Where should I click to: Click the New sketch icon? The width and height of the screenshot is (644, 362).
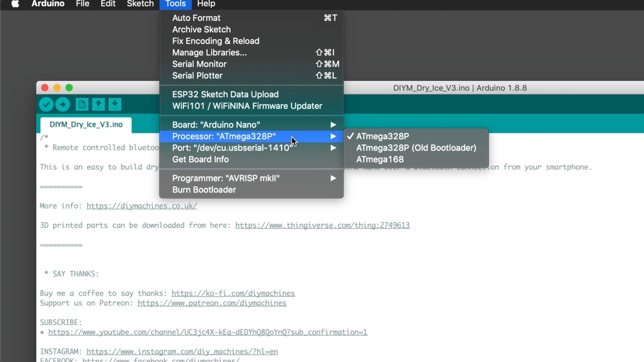(82, 104)
